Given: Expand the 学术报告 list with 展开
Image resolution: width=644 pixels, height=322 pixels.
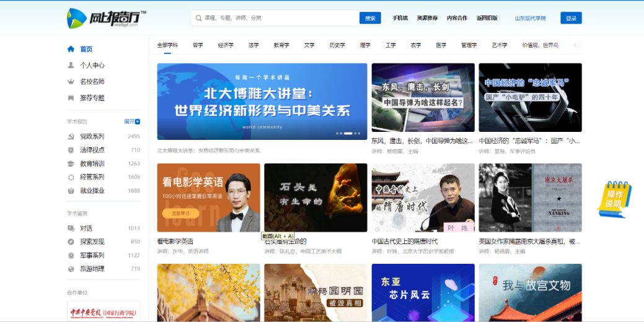Looking at the screenshot, I should pyautogui.click(x=132, y=121).
